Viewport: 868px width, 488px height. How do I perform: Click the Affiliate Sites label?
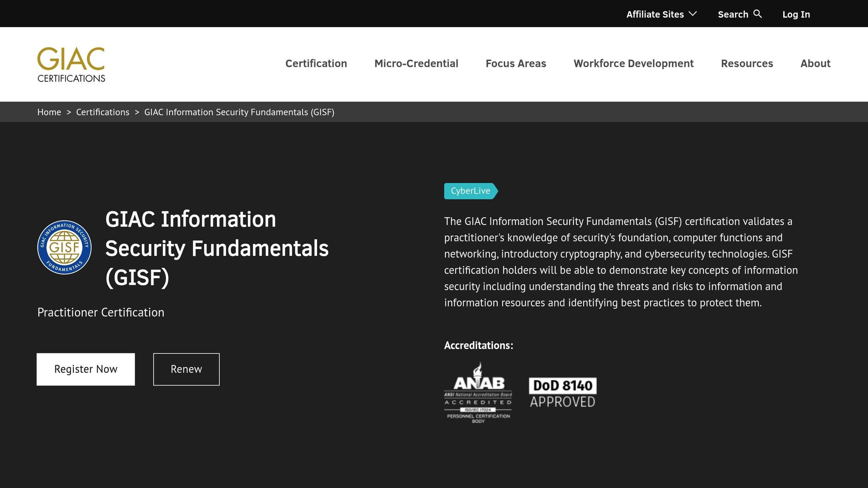pyautogui.click(x=655, y=14)
